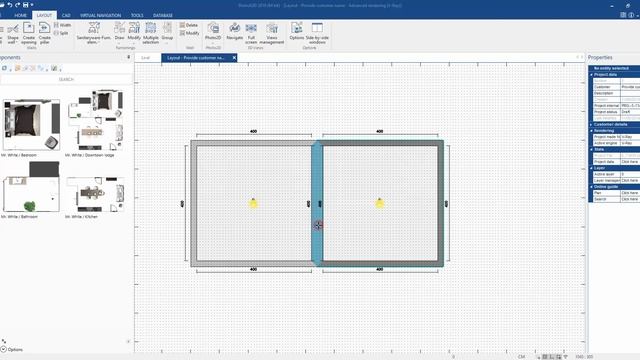Open the Options icon in the ribbon
The width and height of the screenshot is (640, 360).
[x=297, y=32]
